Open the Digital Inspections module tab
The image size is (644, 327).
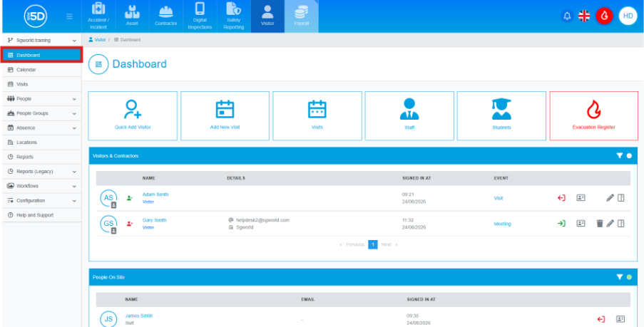(x=200, y=16)
